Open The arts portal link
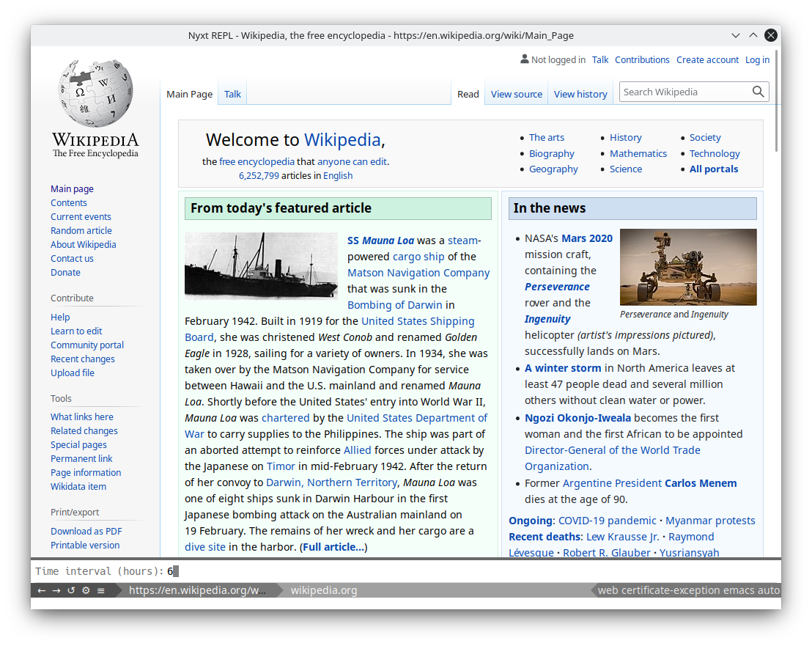 tap(546, 138)
